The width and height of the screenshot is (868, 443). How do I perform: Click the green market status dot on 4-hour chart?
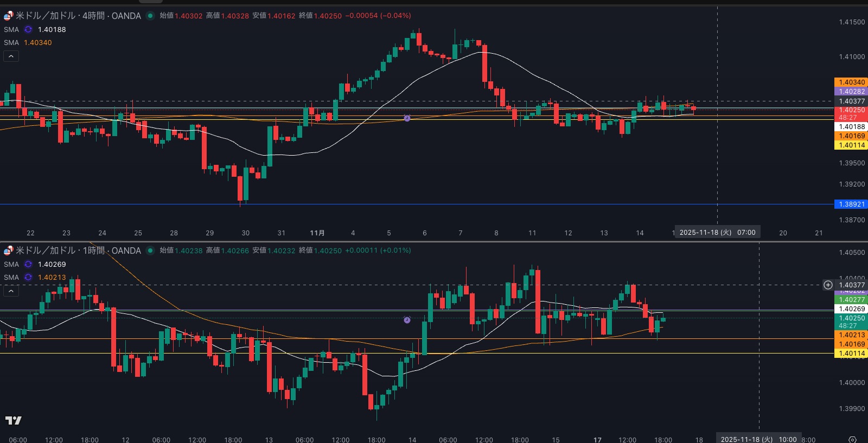tap(150, 16)
